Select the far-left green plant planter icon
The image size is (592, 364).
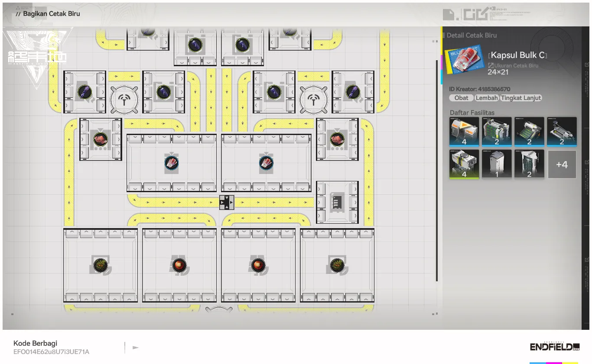101,265
